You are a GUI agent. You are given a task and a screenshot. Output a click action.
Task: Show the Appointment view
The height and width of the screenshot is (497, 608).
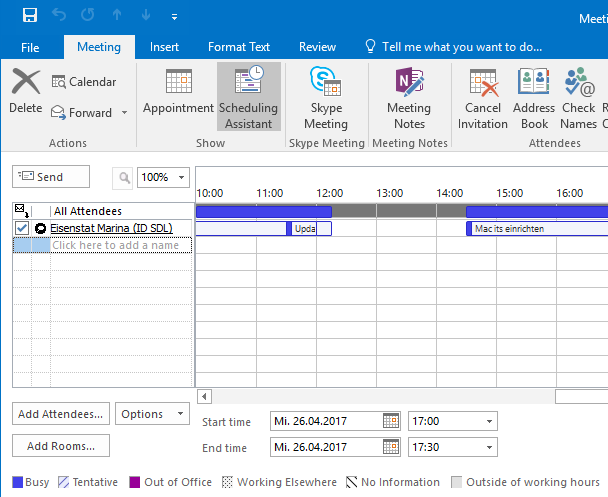coord(178,93)
